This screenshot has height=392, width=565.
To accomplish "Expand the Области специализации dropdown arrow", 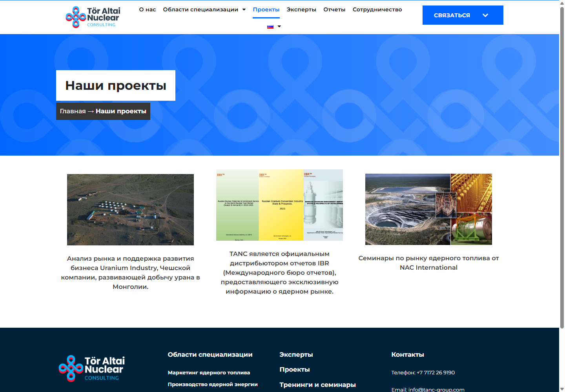I will [244, 9].
